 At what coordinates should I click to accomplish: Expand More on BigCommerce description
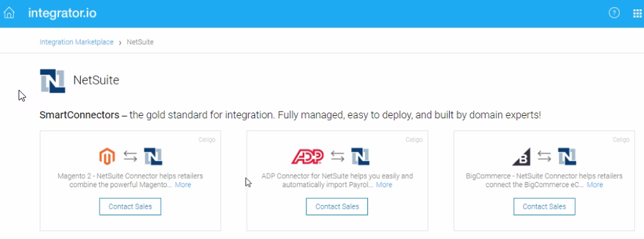coord(595,185)
